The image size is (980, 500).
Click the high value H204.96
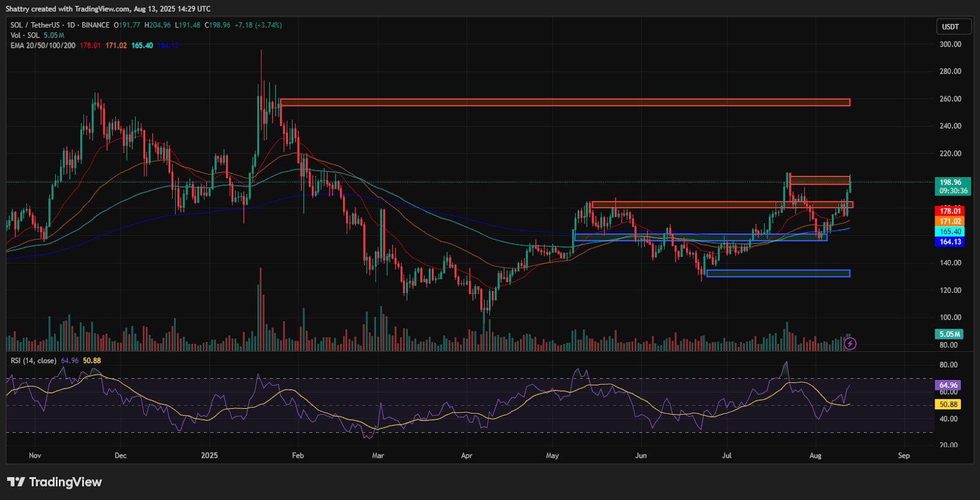(x=157, y=25)
